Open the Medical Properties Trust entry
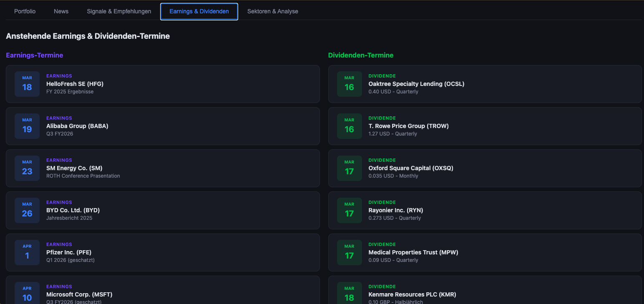The height and width of the screenshot is (304, 644). [x=485, y=252]
